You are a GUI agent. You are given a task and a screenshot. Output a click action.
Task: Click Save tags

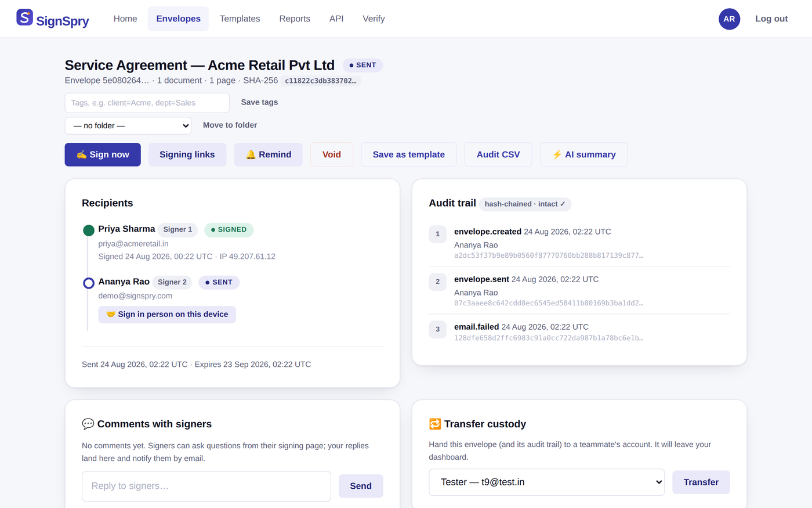click(259, 102)
